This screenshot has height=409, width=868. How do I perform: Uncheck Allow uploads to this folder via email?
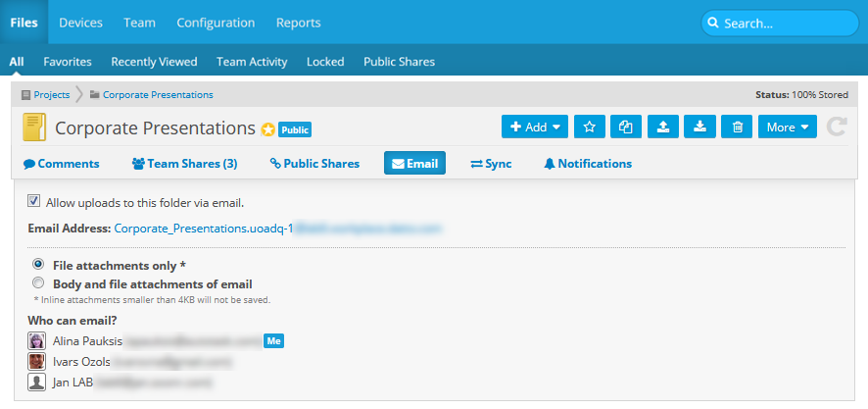tap(34, 202)
